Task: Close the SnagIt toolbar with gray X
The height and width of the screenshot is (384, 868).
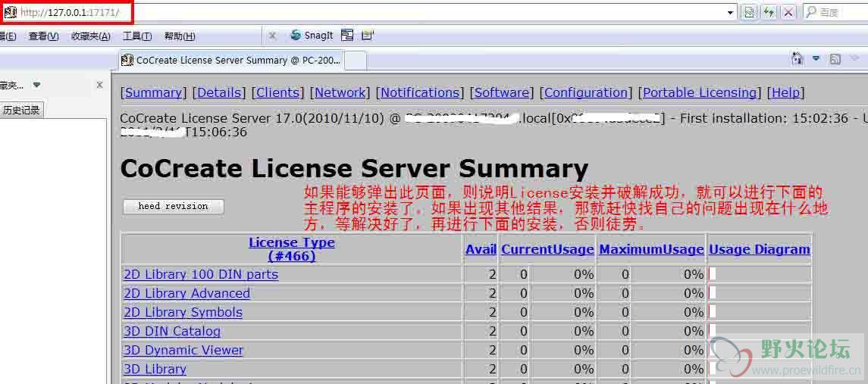Action: tap(272, 36)
